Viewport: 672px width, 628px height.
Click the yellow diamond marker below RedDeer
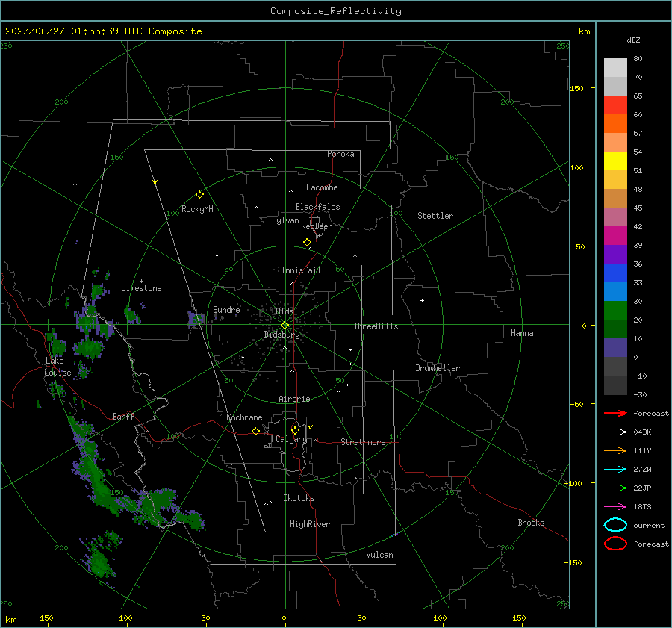click(308, 243)
